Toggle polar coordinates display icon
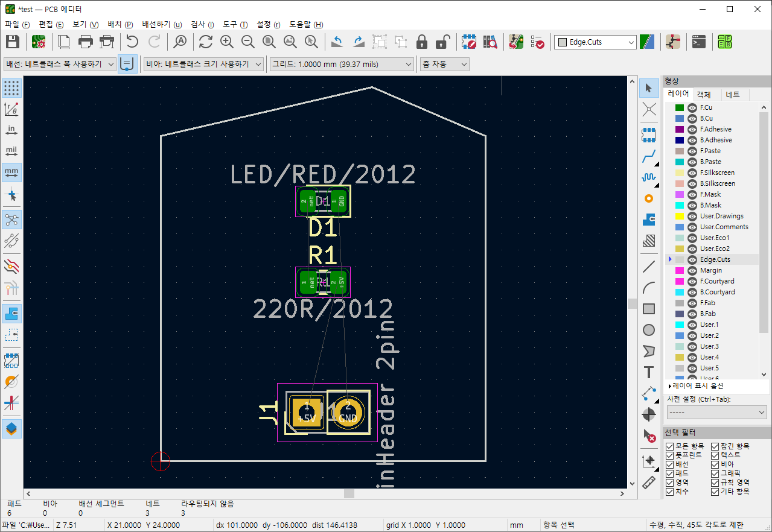 11,109
